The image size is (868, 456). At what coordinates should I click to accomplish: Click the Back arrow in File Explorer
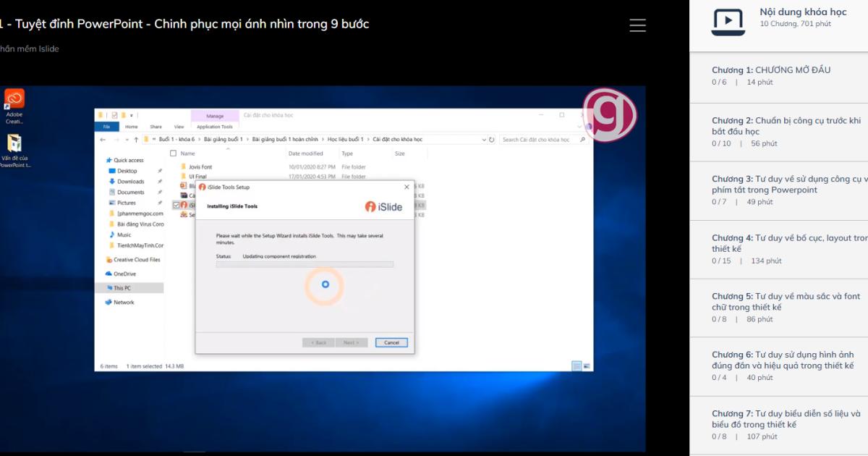click(x=103, y=139)
